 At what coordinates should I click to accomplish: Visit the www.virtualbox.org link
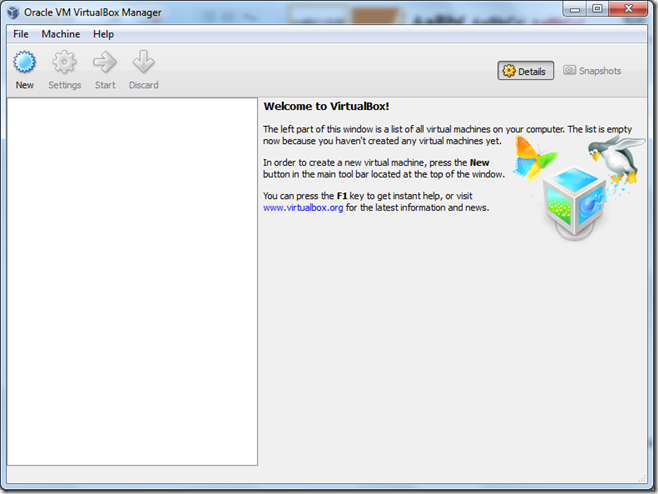(x=303, y=208)
